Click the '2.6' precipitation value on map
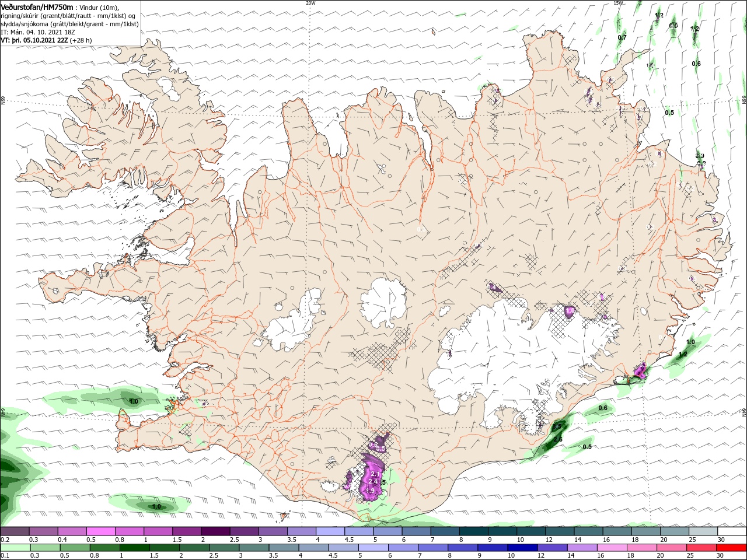The image size is (747, 560). pyautogui.click(x=558, y=439)
